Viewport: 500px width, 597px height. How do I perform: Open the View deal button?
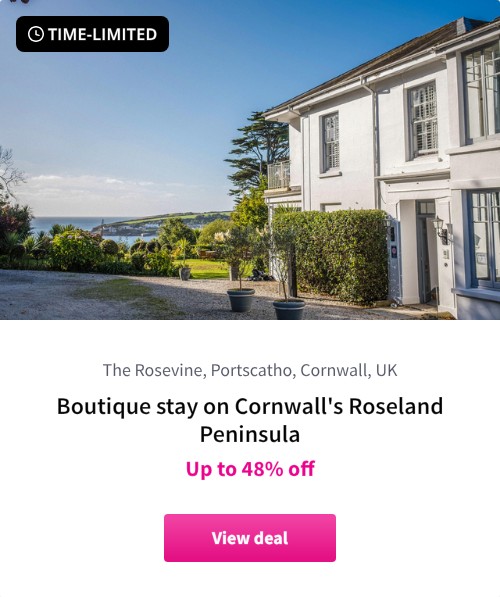point(250,538)
